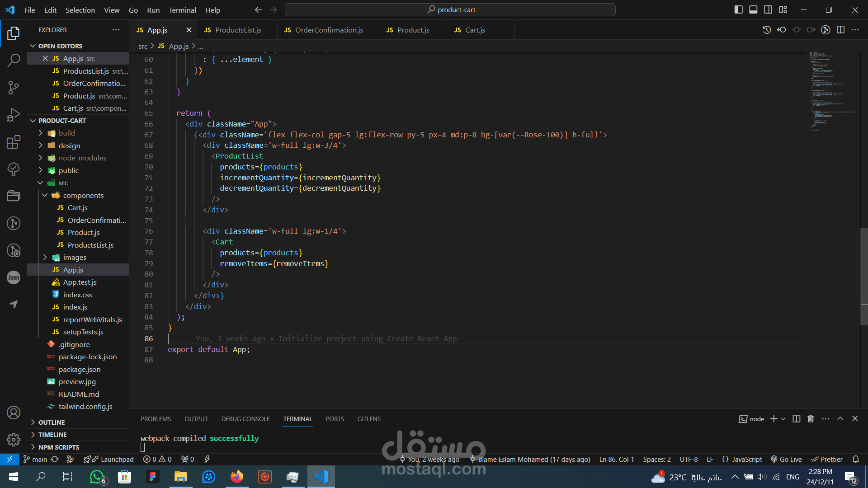This screenshot has width=868, height=488.
Task: Open the Terminal menu
Action: pos(182,10)
